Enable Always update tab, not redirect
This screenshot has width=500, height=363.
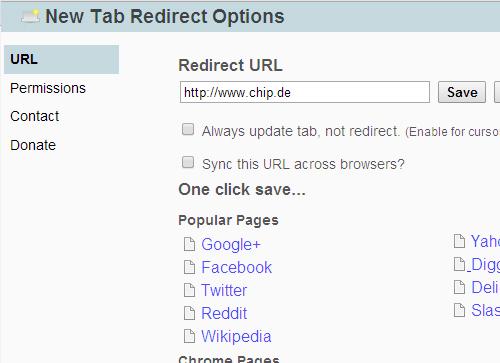click(x=188, y=129)
